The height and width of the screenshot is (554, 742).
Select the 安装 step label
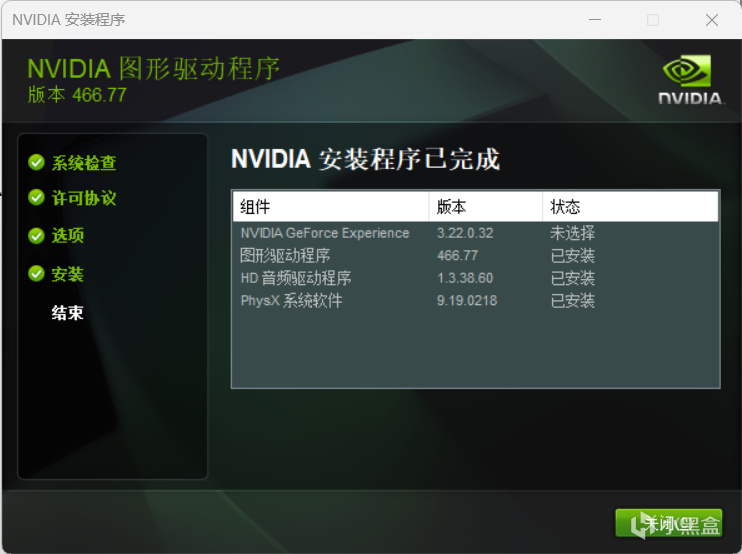(68, 274)
